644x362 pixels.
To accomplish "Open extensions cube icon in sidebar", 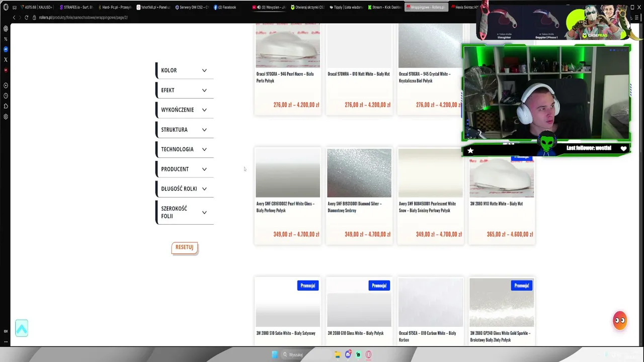I will pos(6,106).
